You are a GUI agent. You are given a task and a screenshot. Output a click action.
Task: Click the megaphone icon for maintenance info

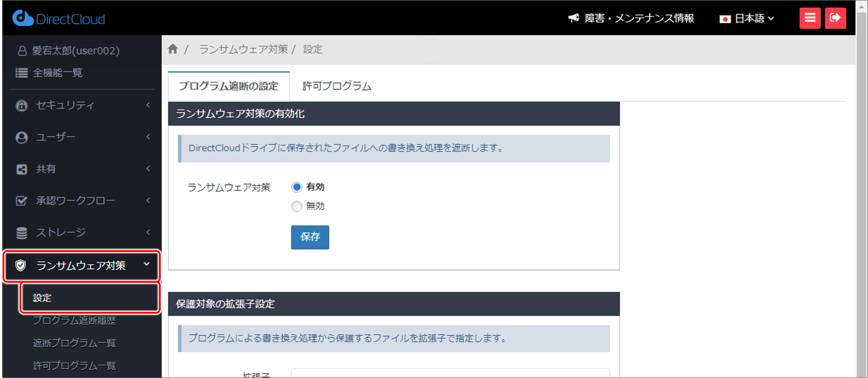[x=574, y=18]
